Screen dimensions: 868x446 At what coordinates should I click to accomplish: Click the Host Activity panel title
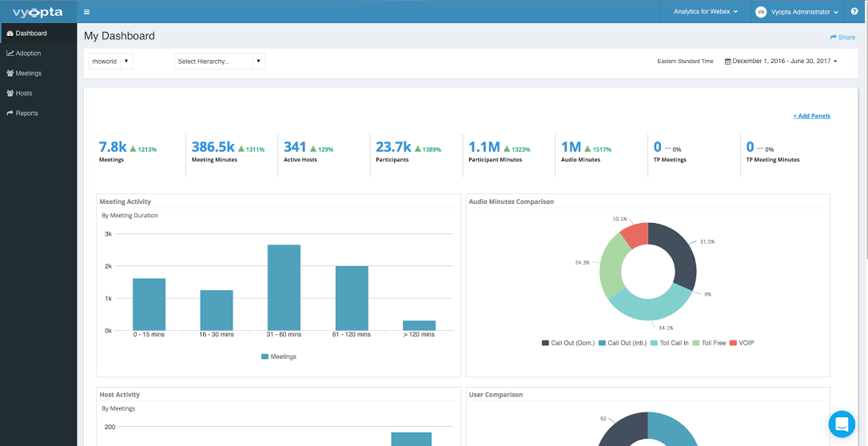click(120, 395)
